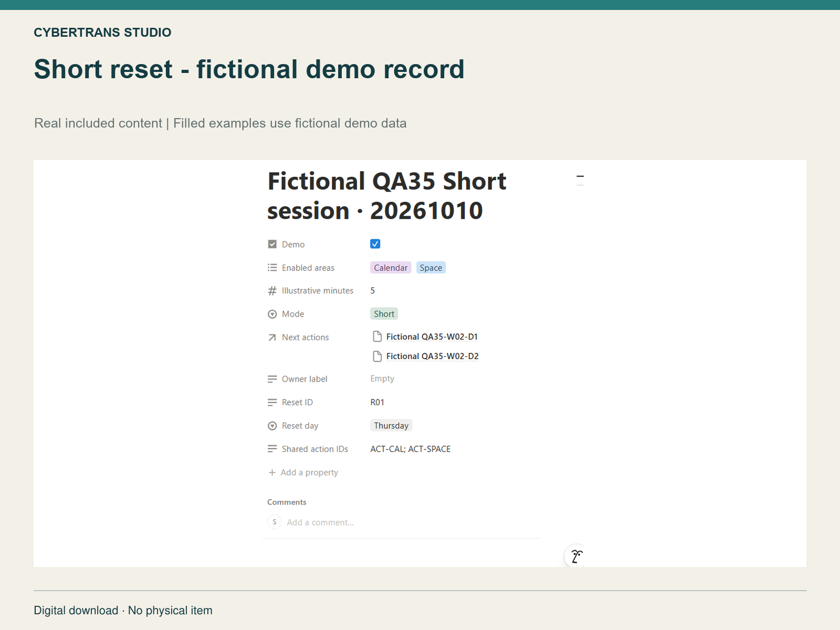Viewport: 840px width, 630px height.
Task: Select the Space tag
Action: tap(430, 268)
